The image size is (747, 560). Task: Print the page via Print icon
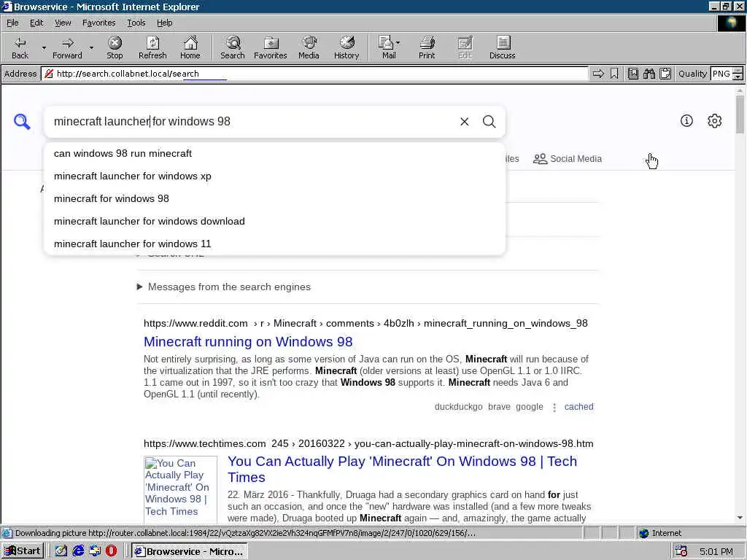[427, 47]
